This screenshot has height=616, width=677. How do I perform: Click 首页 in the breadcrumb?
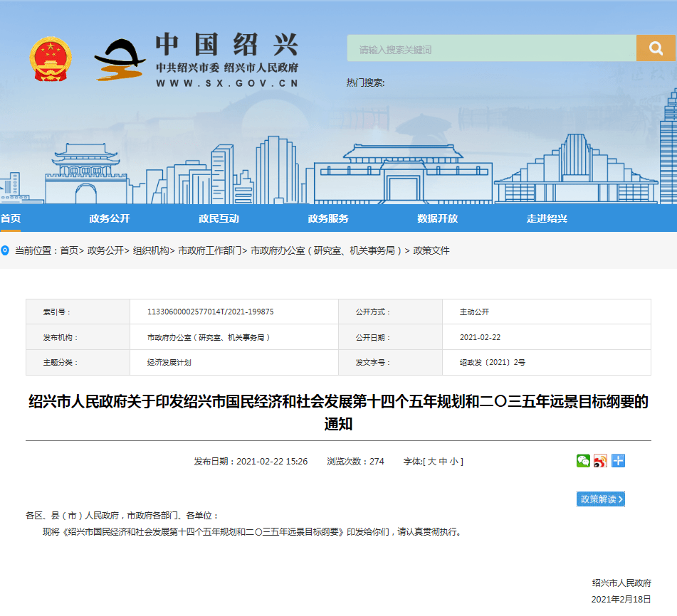(x=69, y=250)
